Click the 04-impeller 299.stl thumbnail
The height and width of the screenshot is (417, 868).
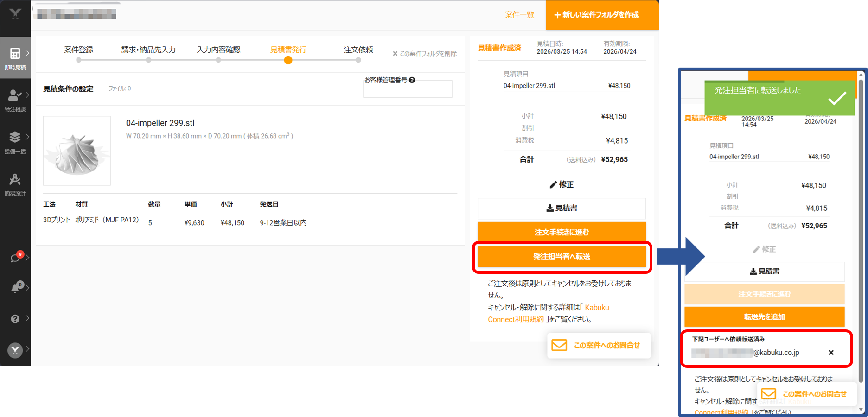click(x=77, y=151)
